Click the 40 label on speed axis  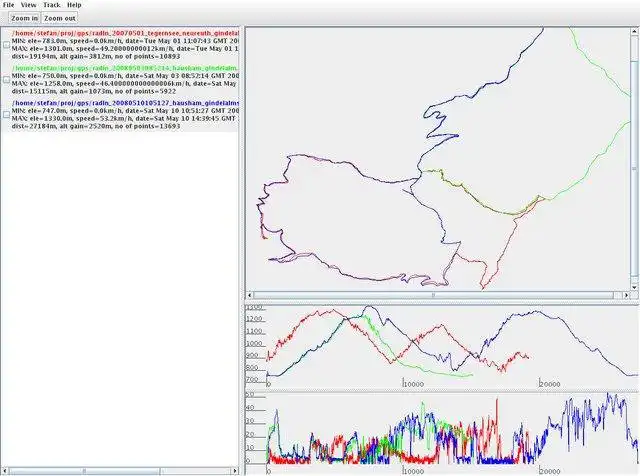click(250, 407)
